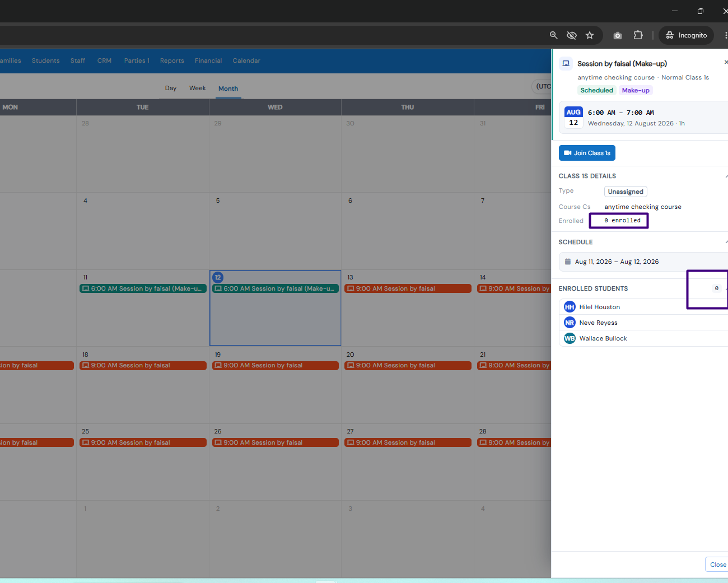Open Aug 18 9:00 AM Session by faisal

click(143, 365)
